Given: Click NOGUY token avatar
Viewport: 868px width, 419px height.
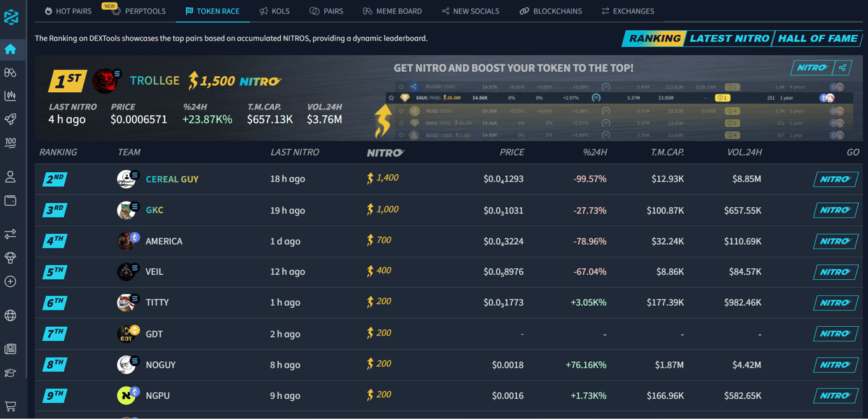Looking at the screenshot, I should click(x=126, y=364).
